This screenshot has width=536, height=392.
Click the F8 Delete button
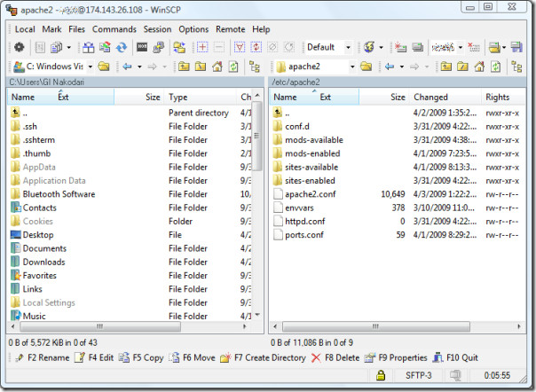(335, 357)
